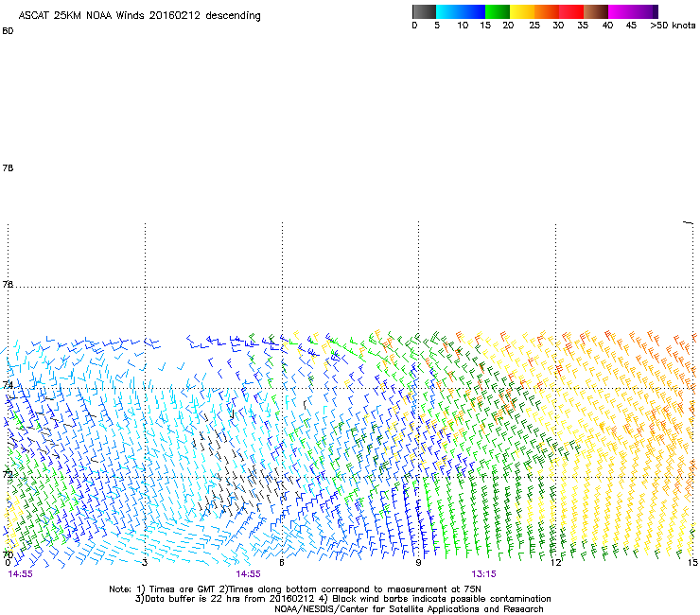
Task: Pick the red 30-35 knots legend segment
Action: pos(571,11)
